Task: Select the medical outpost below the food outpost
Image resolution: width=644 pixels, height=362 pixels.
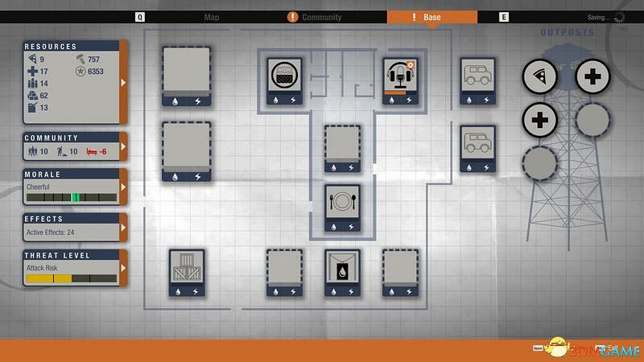Action: click(540, 121)
